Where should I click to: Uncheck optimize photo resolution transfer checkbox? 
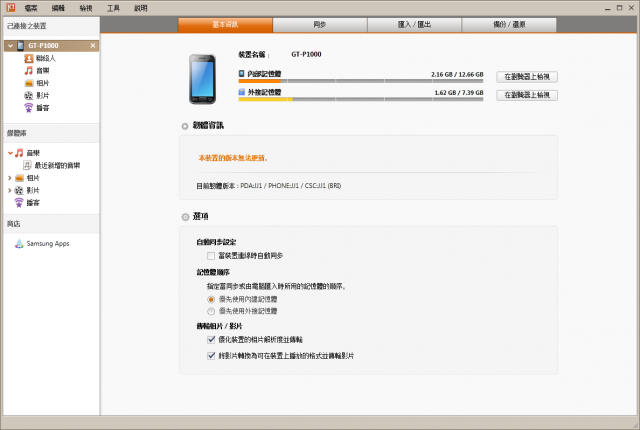(211, 339)
